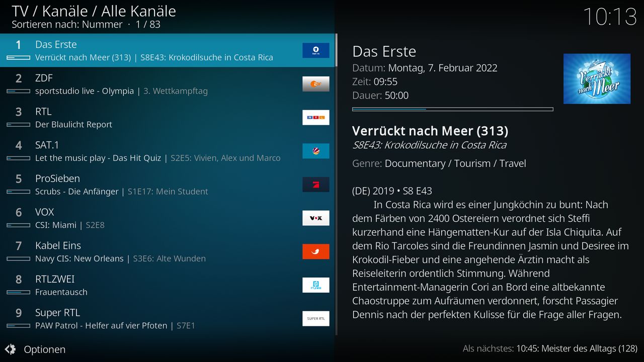The height and width of the screenshot is (362, 644).
Task: Select channel name Kabel Eins
Action: click(58, 245)
